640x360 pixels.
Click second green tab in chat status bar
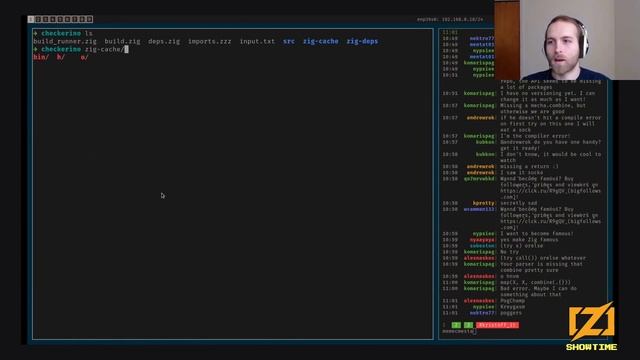[x=468, y=325]
